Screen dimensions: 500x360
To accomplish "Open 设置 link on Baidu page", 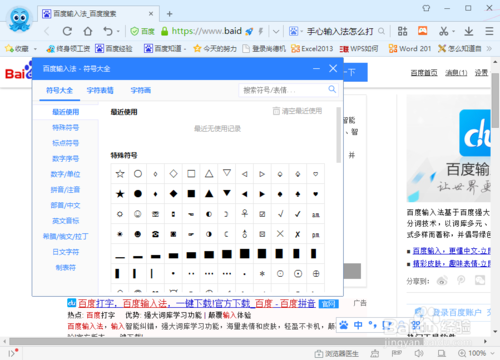I will (481, 73).
